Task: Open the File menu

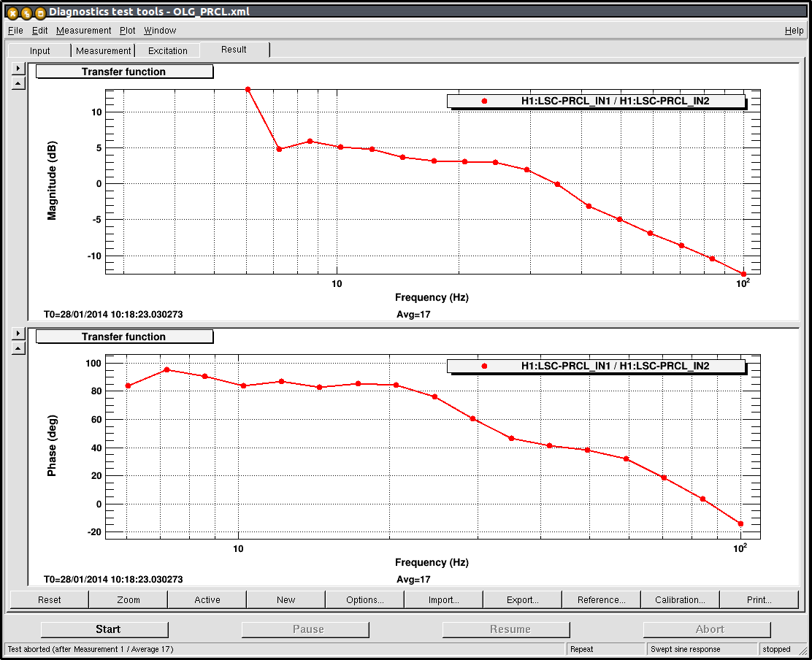Action: (x=15, y=31)
